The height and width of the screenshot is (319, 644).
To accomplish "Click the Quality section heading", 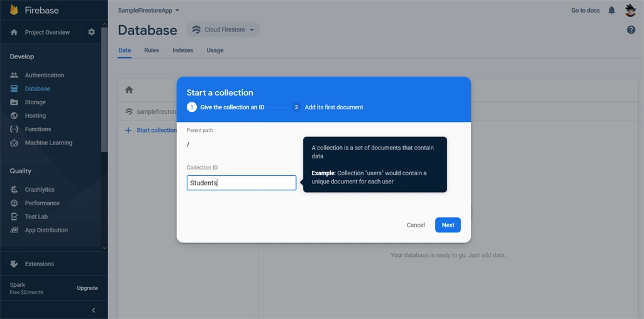I will pyautogui.click(x=21, y=171).
